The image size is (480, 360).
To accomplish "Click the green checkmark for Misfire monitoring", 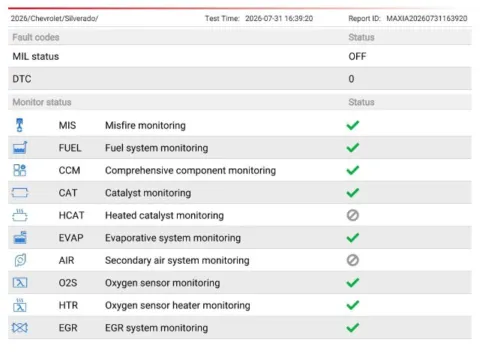I will 353,125.
